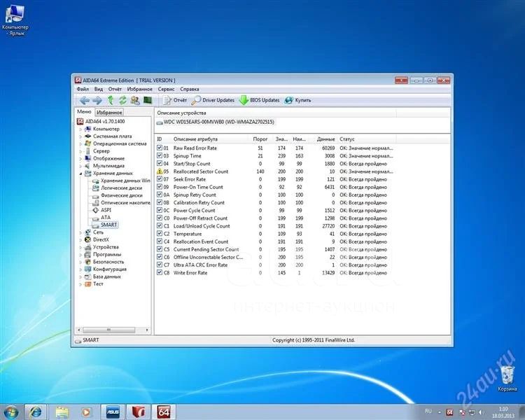Open the Избранное menu in menu bar
This screenshot has width=525, height=420.
(139, 89)
